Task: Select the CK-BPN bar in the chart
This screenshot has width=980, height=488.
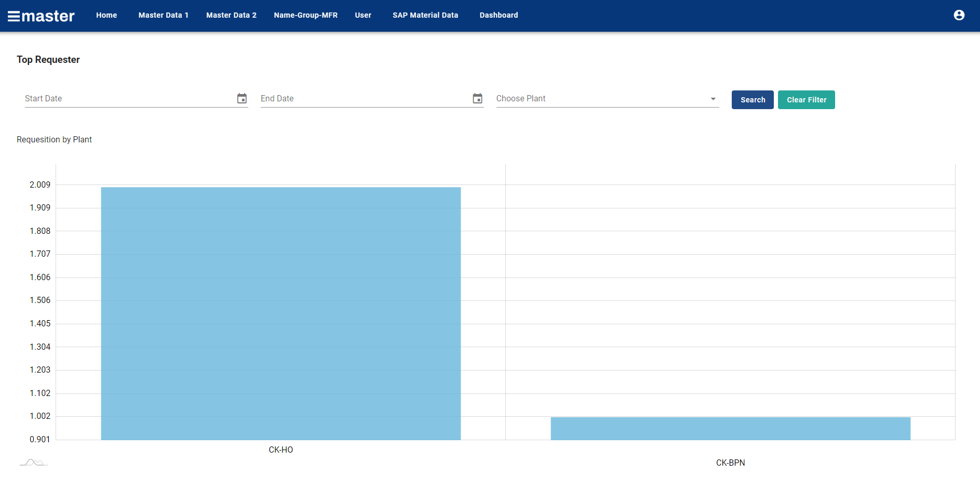Action: point(730,429)
